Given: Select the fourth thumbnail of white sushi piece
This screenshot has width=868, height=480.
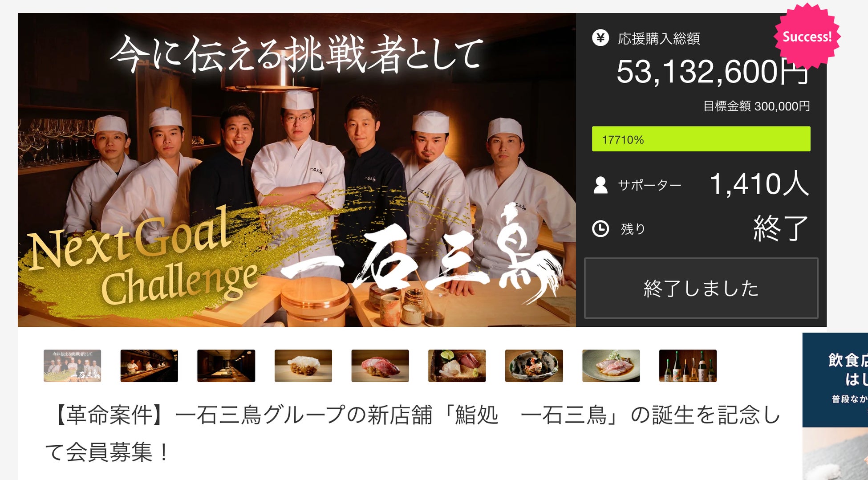Looking at the screenshot, I should tap(303, 366).
